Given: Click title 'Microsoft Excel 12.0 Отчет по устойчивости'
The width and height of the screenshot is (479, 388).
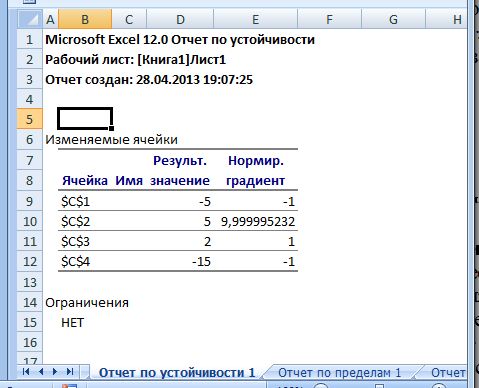Looking at the screenshot, I should 180,40.
